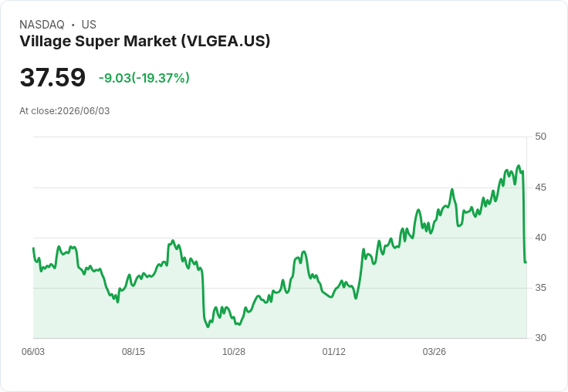
Task: Click the 45 price axis label
Action: (540, 188)
